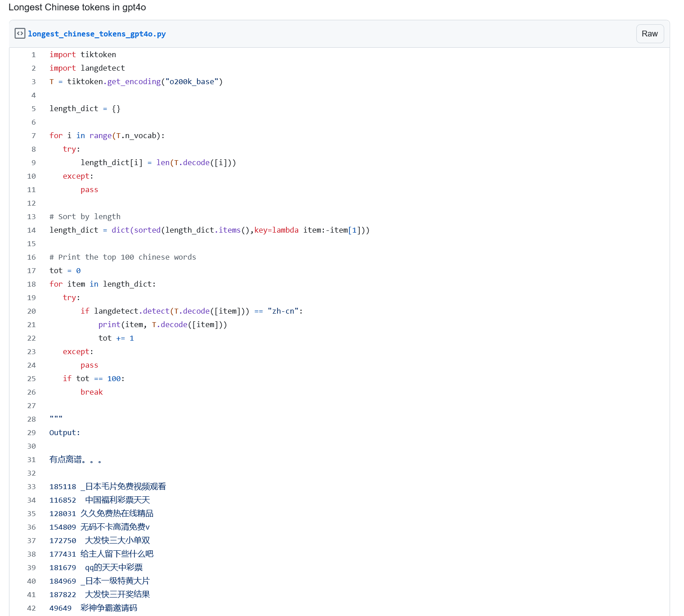
Task: Click the '# Sort by length' comment
Action: (x=85, y=216)
